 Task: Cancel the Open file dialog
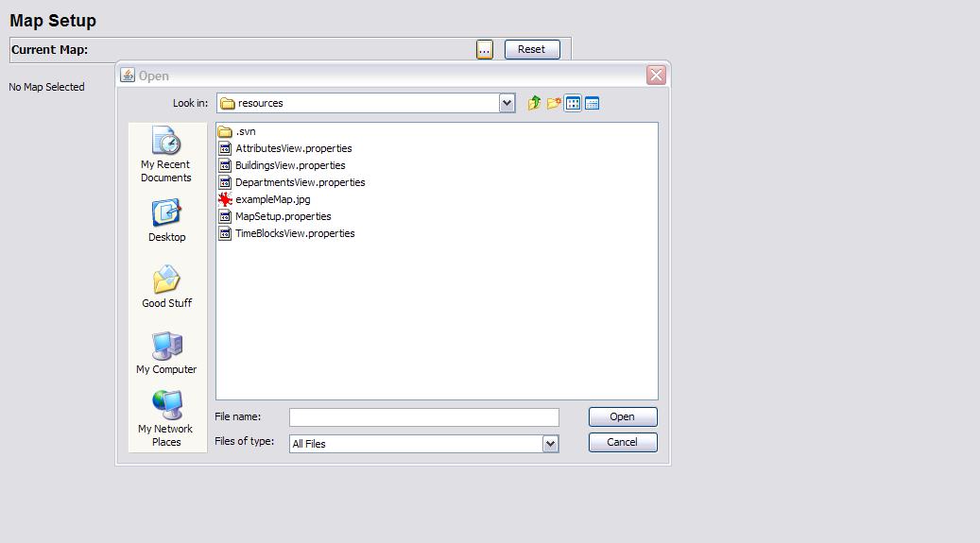click(x=622, y=442)
